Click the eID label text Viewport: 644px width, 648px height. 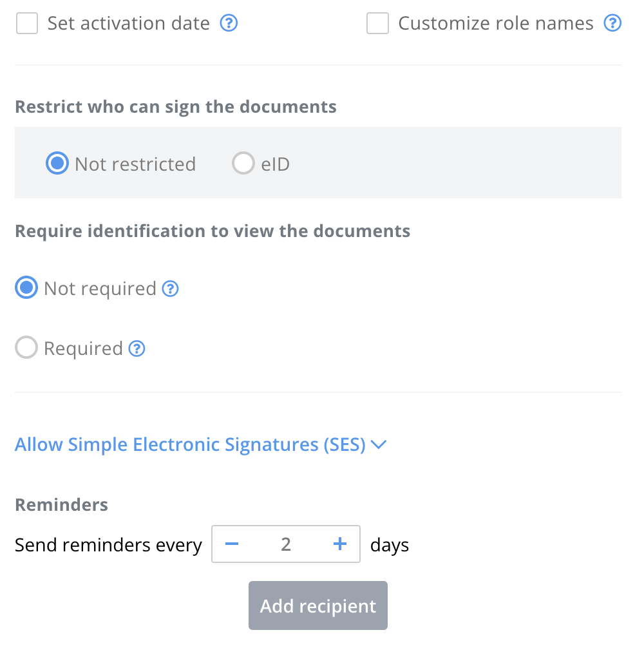click(x=275, y=164)
